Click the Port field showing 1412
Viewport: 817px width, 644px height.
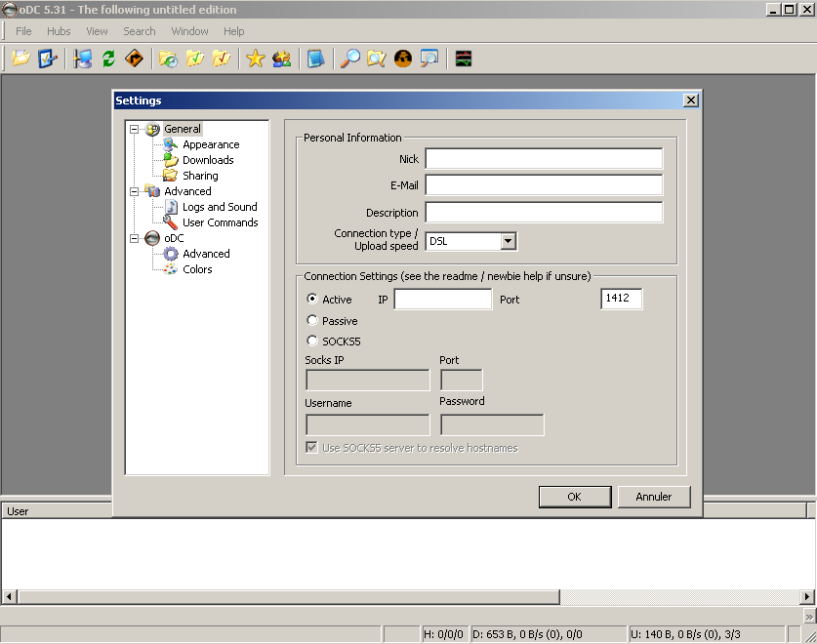point(621,299)
